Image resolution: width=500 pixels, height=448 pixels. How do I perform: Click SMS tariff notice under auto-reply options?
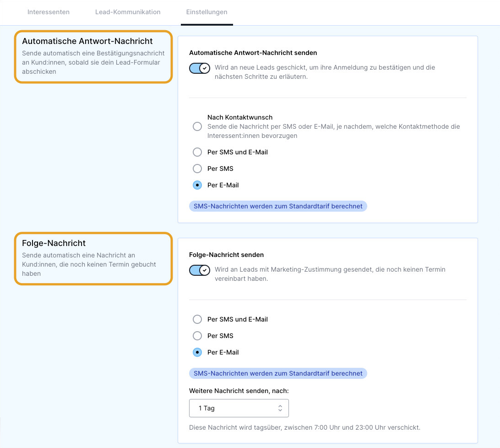point(278,206)
